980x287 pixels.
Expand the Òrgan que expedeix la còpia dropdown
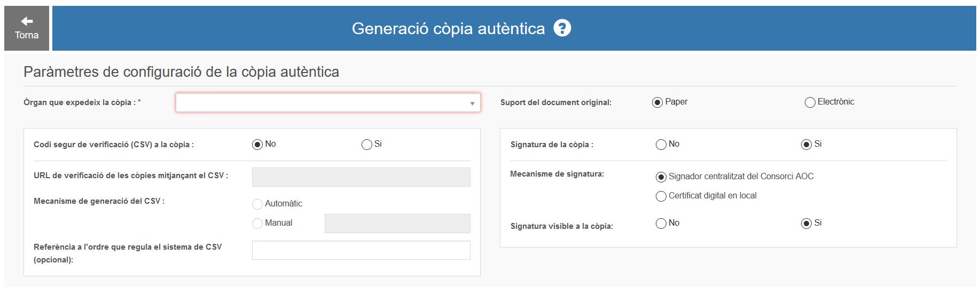coord(328,102)
